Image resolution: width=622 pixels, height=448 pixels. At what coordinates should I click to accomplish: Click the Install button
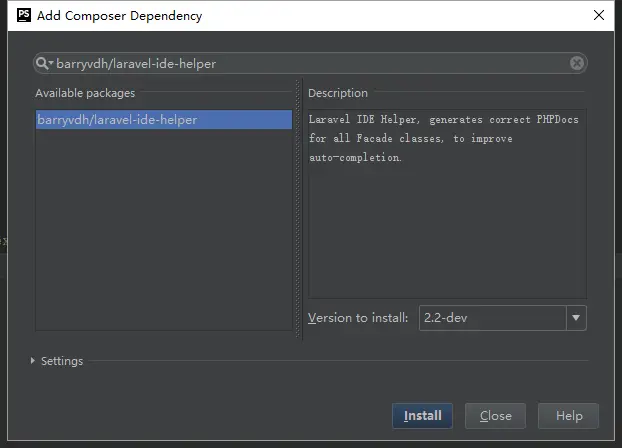pos(422,415)
